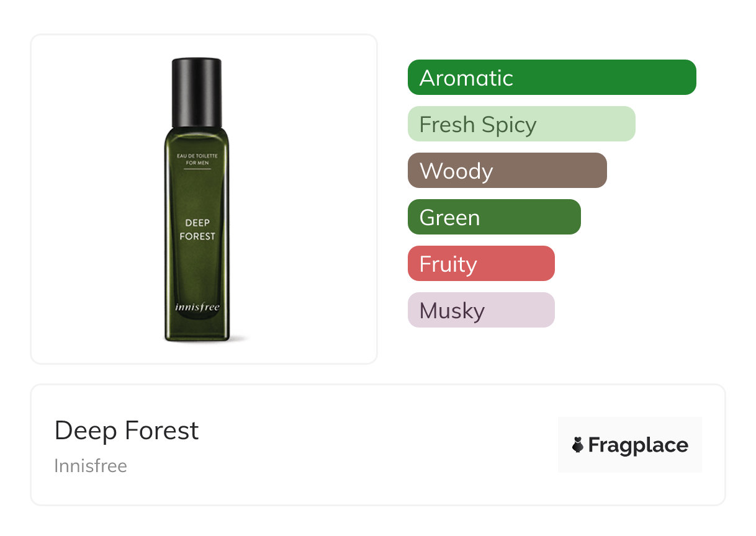Select the Musky accord bar
The height and width of the screenshot is (536, 756).
tap(481, 310)
